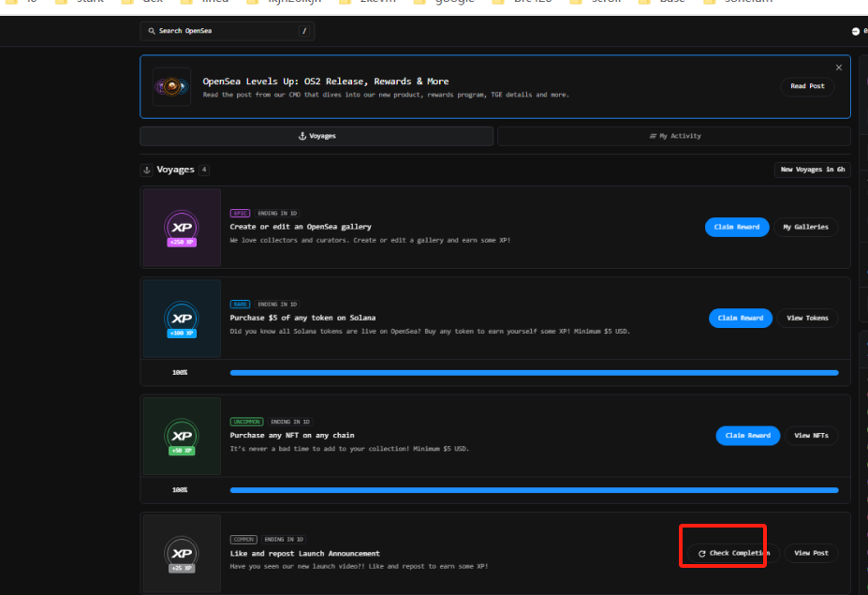Click the OS2 release banner thumbnail
Viewport: 868px width, 595px height.
[172, 87]
